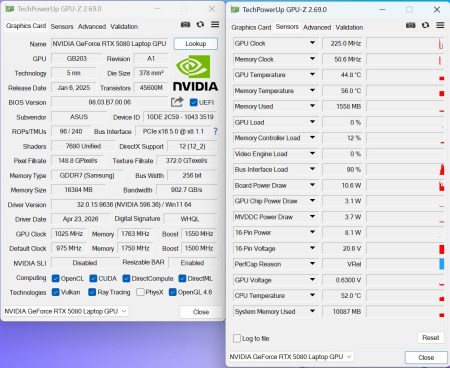The height and width of the screenshot is (368, 450).
Task: Switch to Advanced tab in Sensors window
Action: click(x=317, y=27)
